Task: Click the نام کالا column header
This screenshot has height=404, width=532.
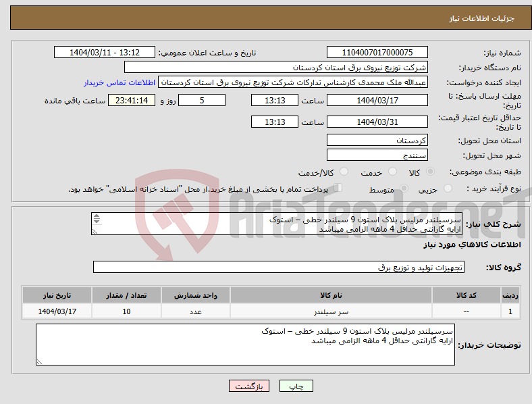Action: [331, 295]
